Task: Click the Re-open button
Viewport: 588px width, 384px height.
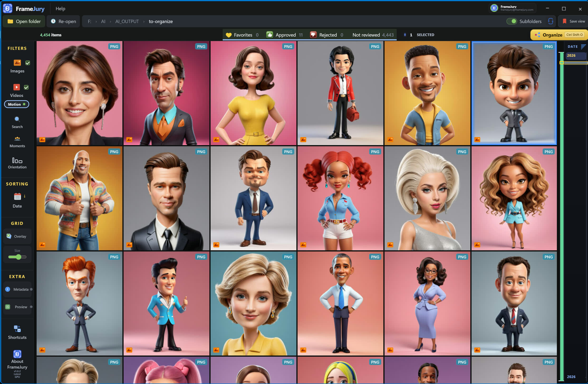Action: (63, 21)
